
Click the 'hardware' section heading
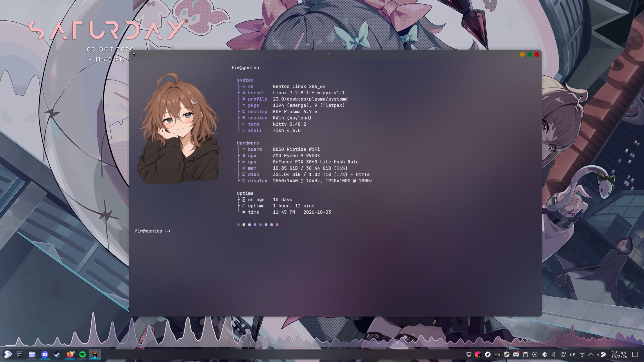[248, 143]
